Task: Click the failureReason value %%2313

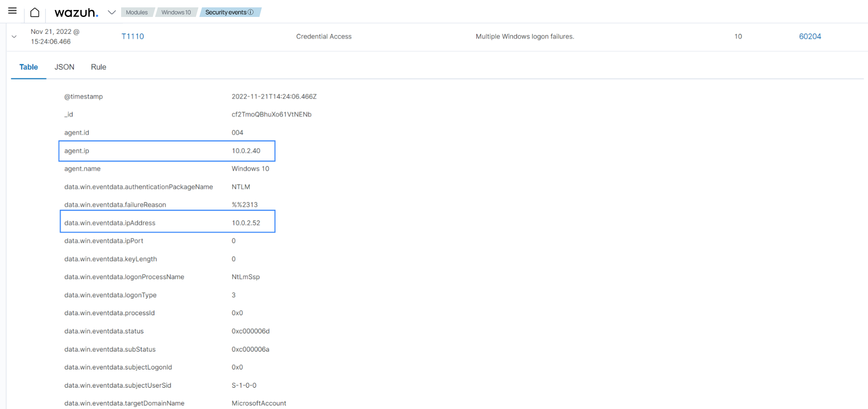Action: 244,204
